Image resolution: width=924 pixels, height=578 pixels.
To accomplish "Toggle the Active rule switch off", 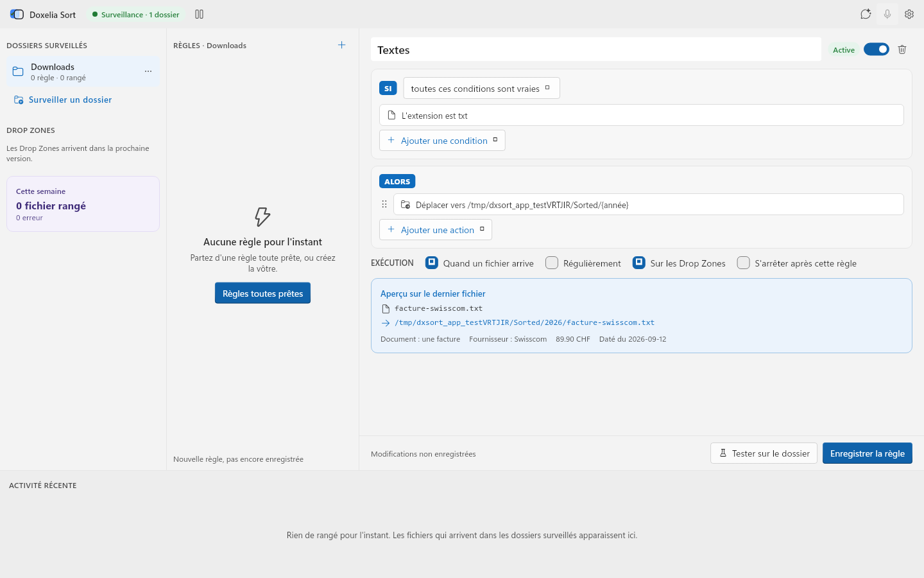I will pos(877,49).
